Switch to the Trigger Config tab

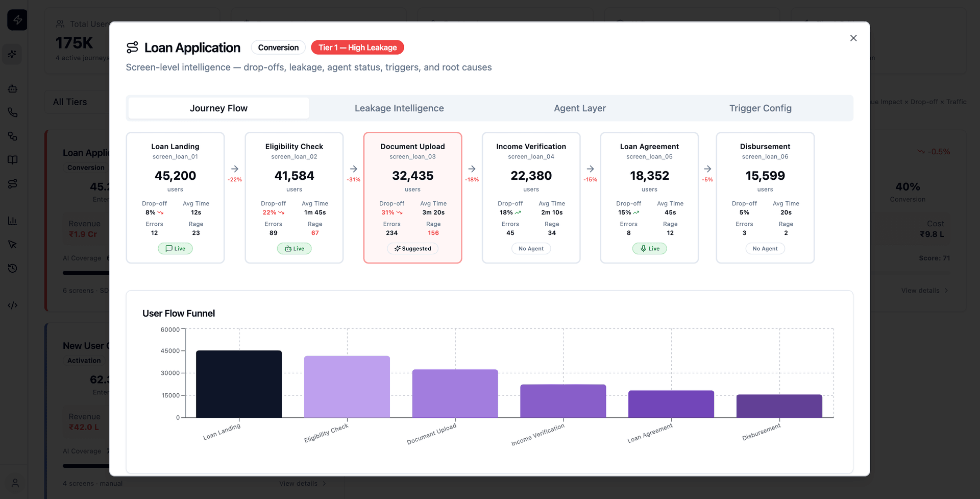point(760,108)
